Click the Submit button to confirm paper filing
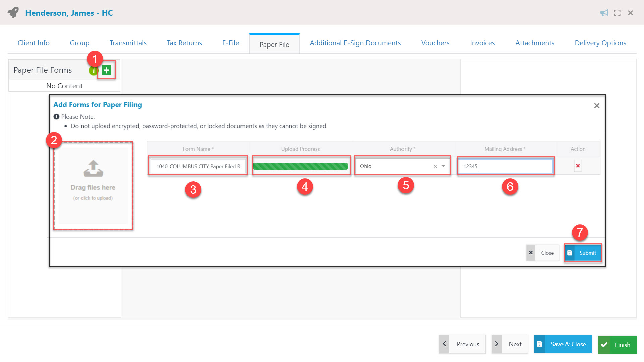Screen dimensions: 644x362 coord(583,253)
